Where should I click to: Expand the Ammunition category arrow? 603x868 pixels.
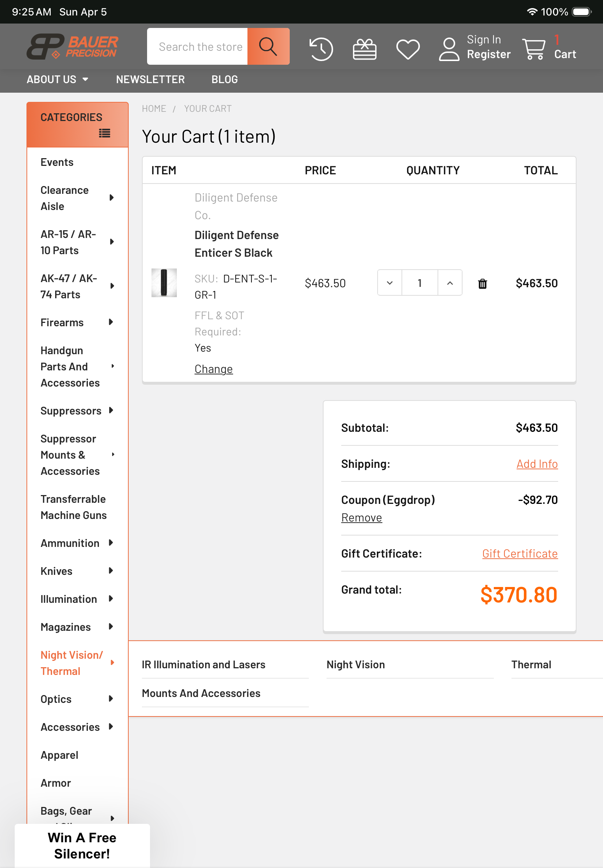pos(111,542)
